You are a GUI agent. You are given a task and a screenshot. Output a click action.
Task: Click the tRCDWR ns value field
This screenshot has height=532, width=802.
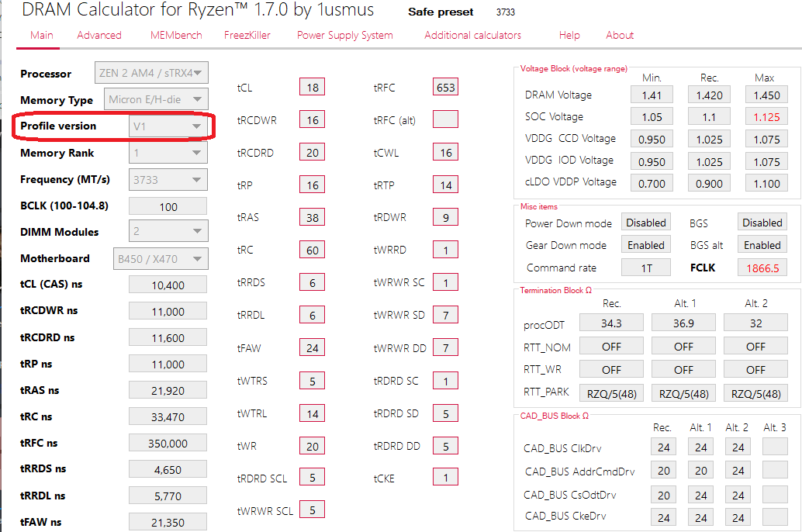click(168, 312)
